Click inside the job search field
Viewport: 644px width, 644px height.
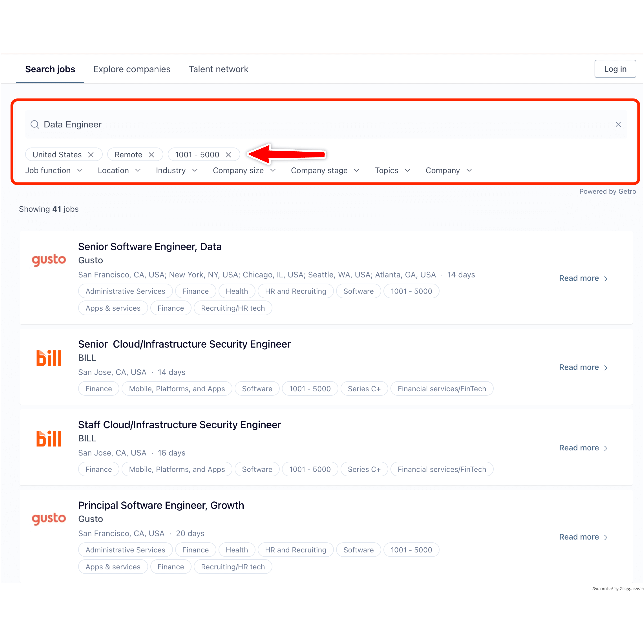[300, 124]
